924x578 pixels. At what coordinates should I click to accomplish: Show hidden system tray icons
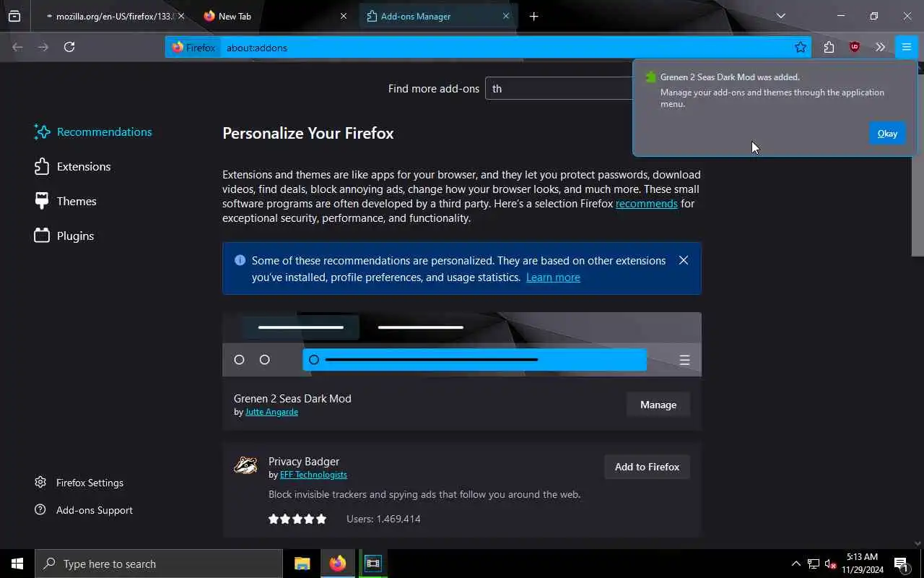tap(796, 564)
